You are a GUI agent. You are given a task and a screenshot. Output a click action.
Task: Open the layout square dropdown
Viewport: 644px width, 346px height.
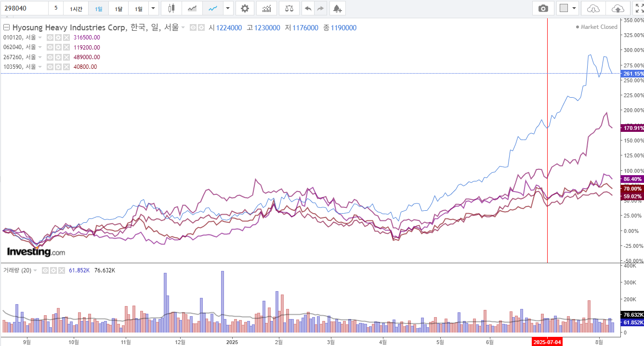(567, 9)
